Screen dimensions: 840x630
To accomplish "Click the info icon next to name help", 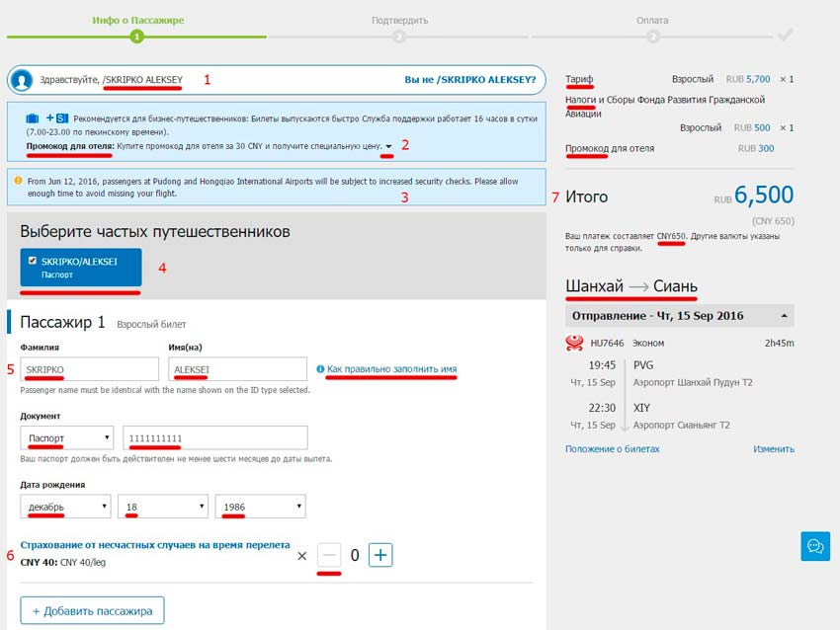I will pyautogui.click(x=320, y=369).
